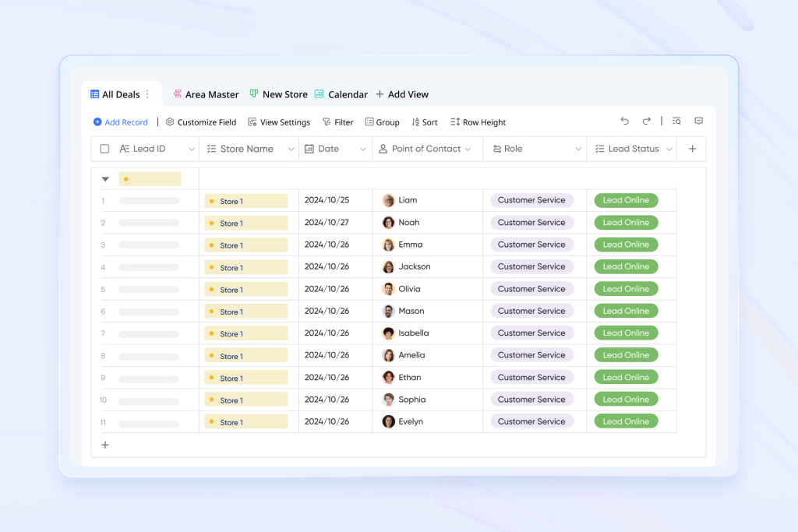This screenshot has width=798, height=532.
Task: Click the Filter button
Action: [338, 122]
